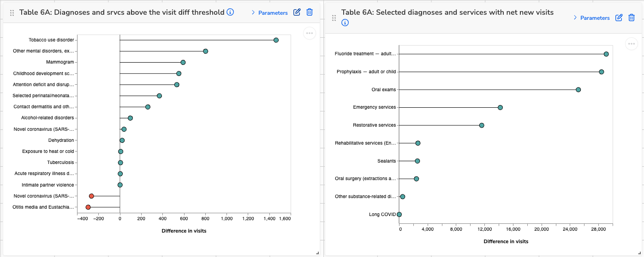Open ellipsis menu on the left chart
Image resolution: width=644 pixels, height=257 pixels.
pyautogui.click(x=309, y=33)
